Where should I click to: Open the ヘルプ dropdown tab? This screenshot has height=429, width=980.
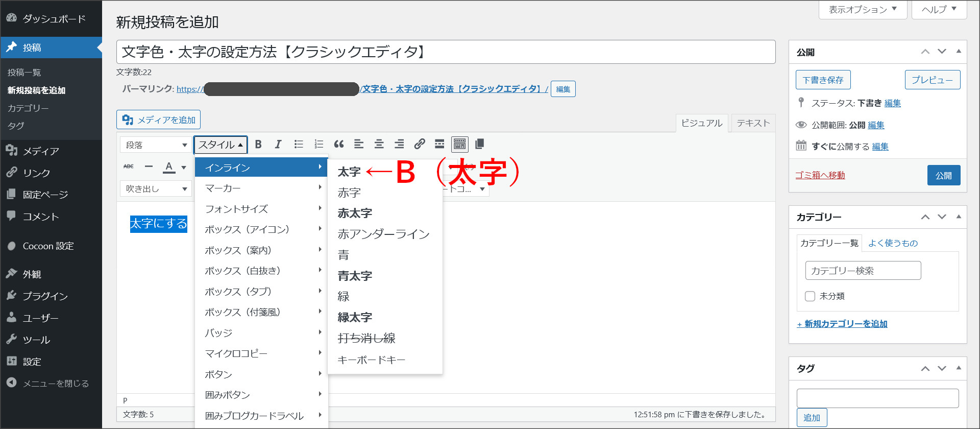pos(939,9)
